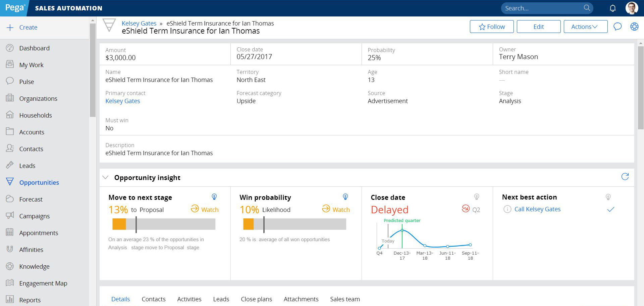
Task: Click the Edit button
Action: 538,27
